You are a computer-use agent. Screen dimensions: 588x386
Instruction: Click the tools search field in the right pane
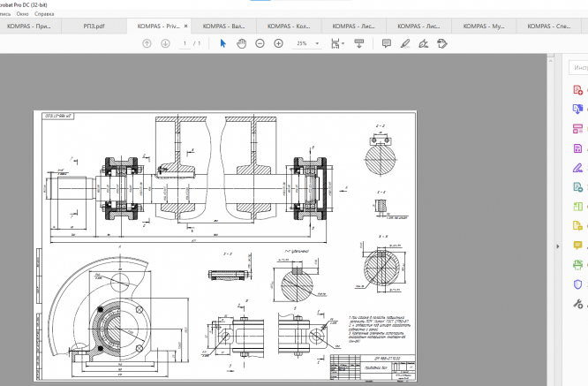tap(579, 67)
